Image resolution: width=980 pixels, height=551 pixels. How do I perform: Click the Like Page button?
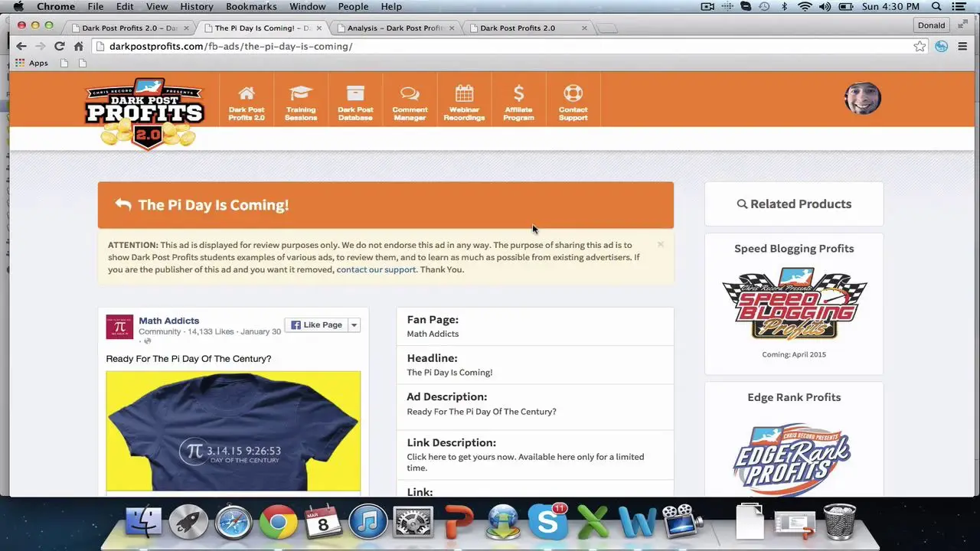tap(316, 324)
